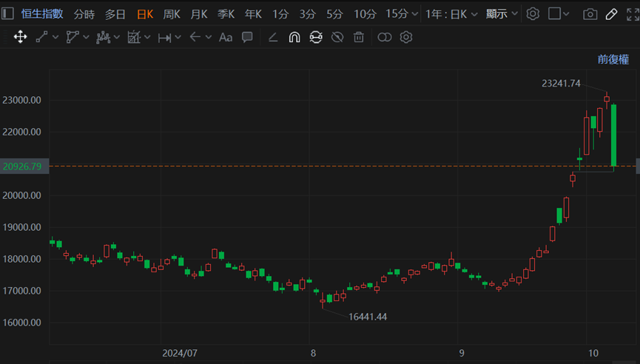The height and width of the screenshot is (364, 640).
Task: Toggle the left sidebar panel icon
Action: click(x=7, y=13)
